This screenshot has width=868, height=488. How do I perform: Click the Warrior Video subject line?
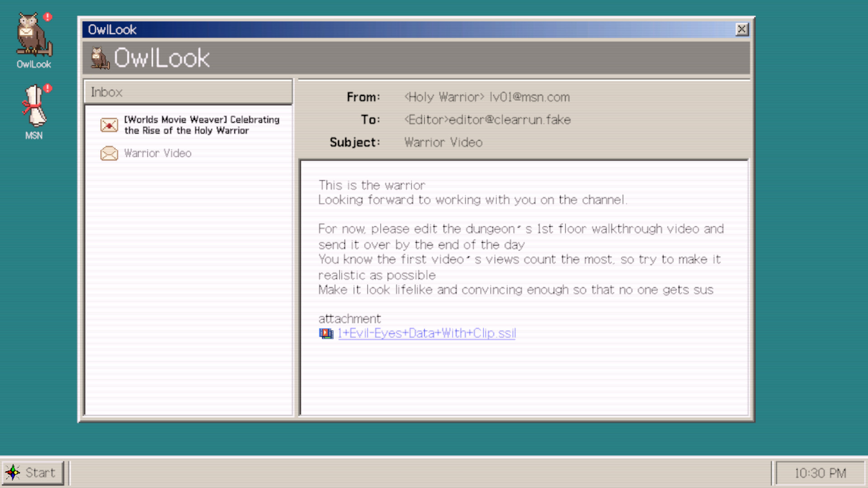pyautogui.click(x=443, y=142)
